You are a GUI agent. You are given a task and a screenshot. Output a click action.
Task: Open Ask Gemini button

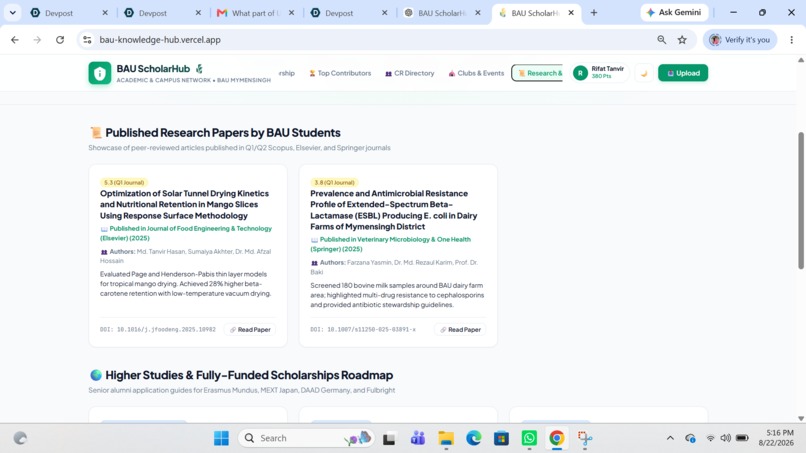click(x=674, y=12)
